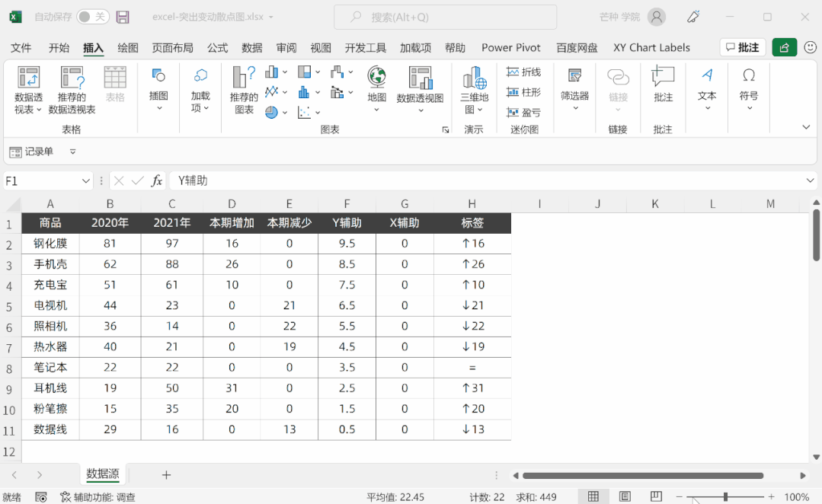
Task: Toggle the AutoSave (自动保存) switch
Action: [x=92, y=17]
